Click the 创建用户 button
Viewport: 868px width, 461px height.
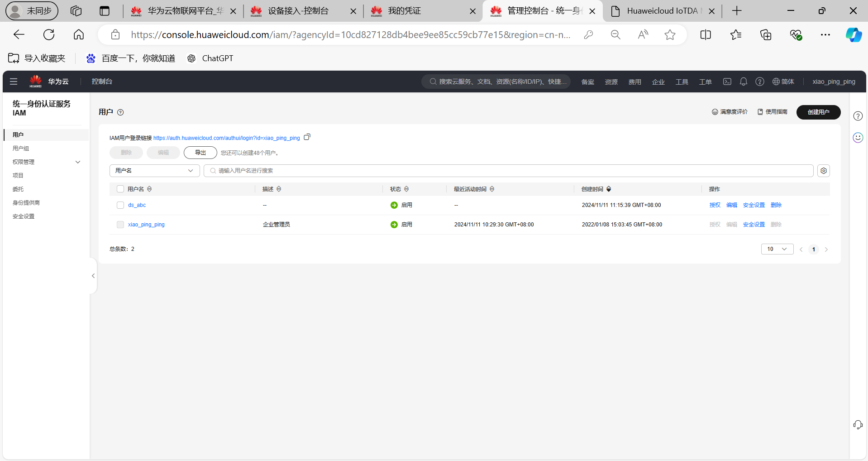click(x=818, y=112)
